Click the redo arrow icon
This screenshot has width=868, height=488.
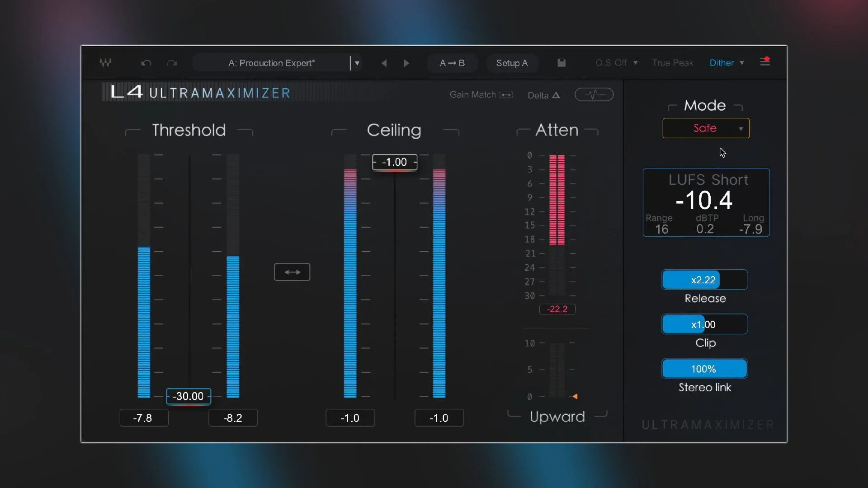click(x=172, y=63)
